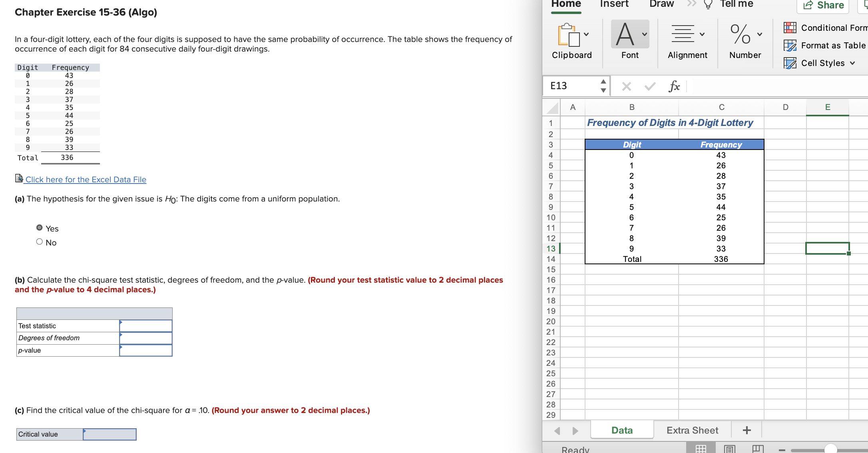Click the Number percent icon

click(x=741, y=34)
